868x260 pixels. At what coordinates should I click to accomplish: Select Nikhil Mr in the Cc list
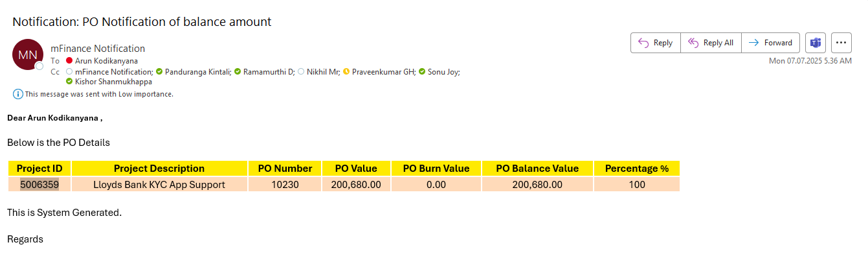pyautogui.click(x=323, y=72)
